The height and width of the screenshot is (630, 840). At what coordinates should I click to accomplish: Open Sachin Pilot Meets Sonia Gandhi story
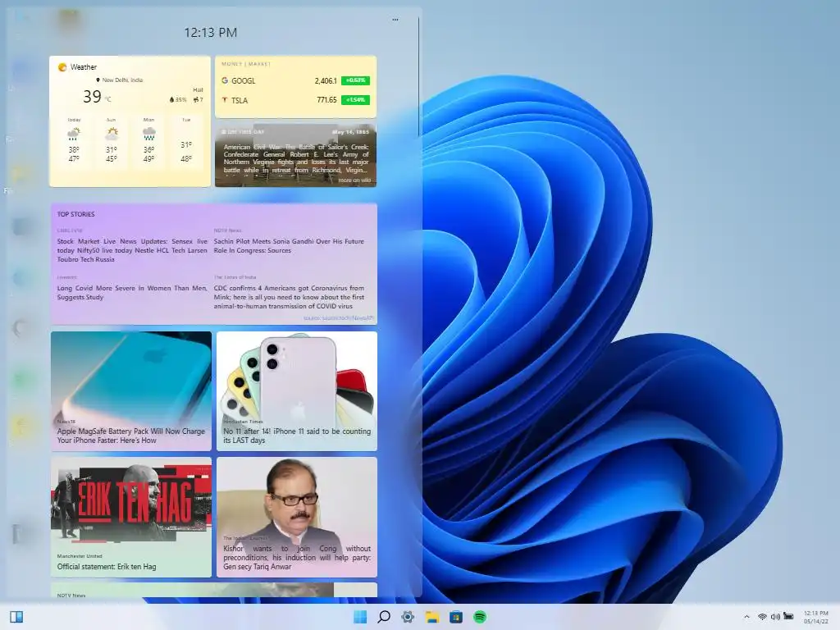point(289,246)
